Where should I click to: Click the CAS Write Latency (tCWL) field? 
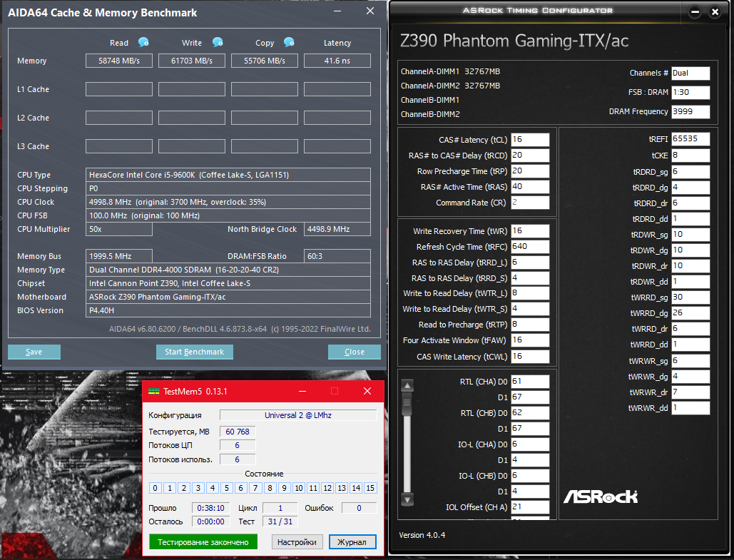(530, 356)
